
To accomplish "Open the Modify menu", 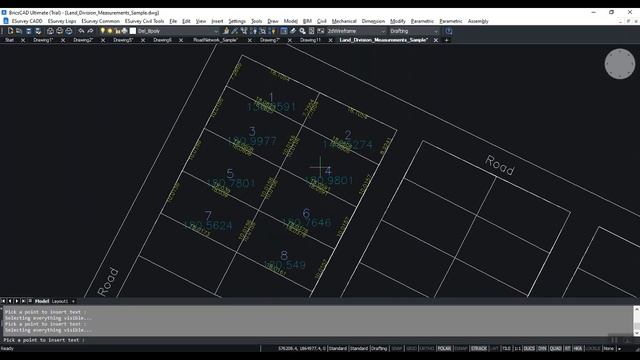I will tap(398, 21).
